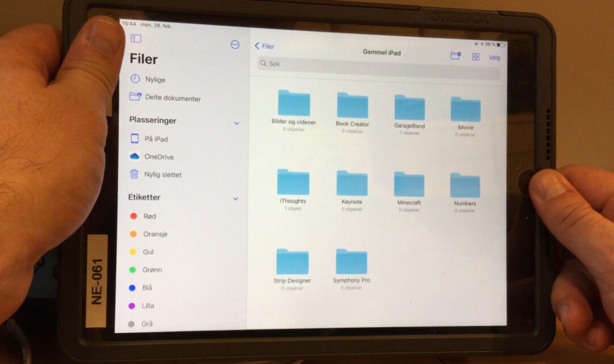The height and width of the screenshot is (364, 614).
Task: Open Delte dokumenter in sidebar
Action: (x=172, y=98)
